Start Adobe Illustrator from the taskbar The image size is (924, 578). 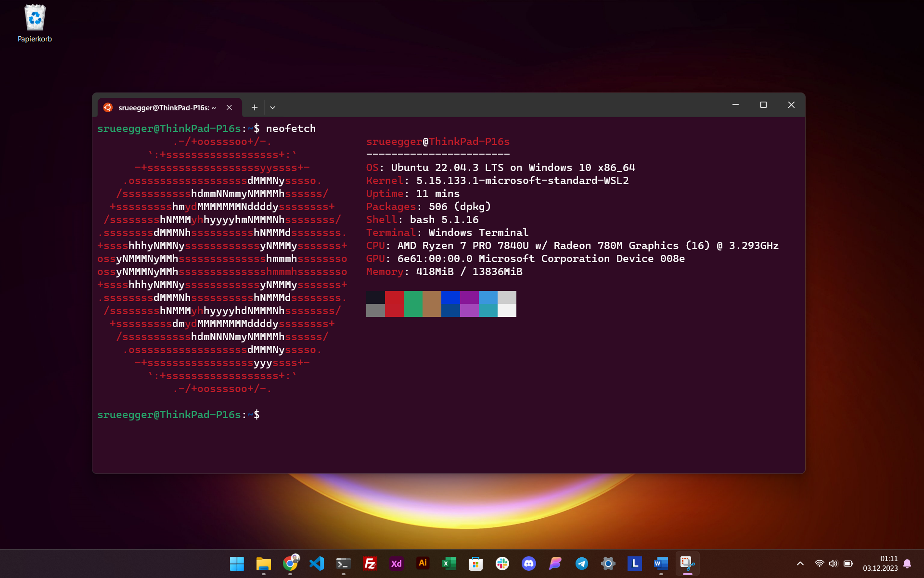[x=423, y=564]
